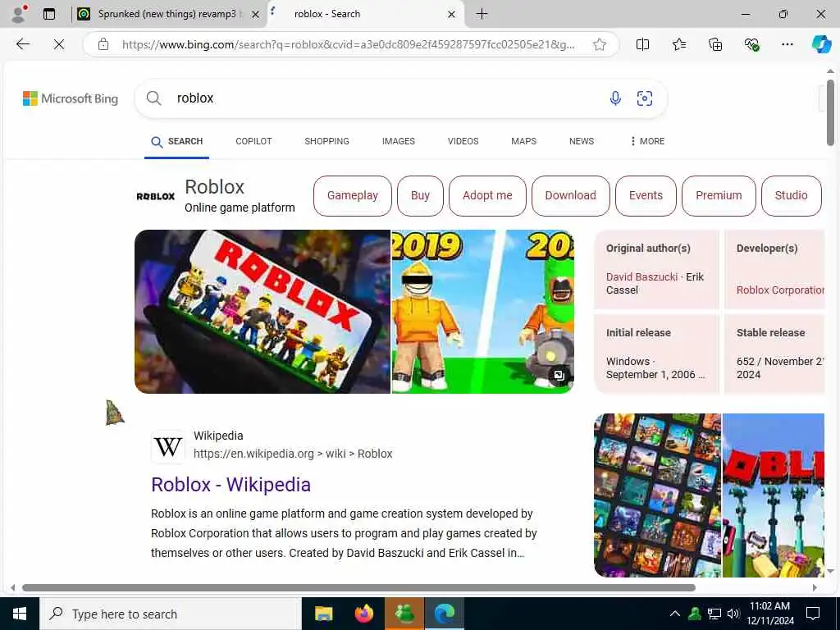Expand images with the overlay icon

(x=559, y=375)
